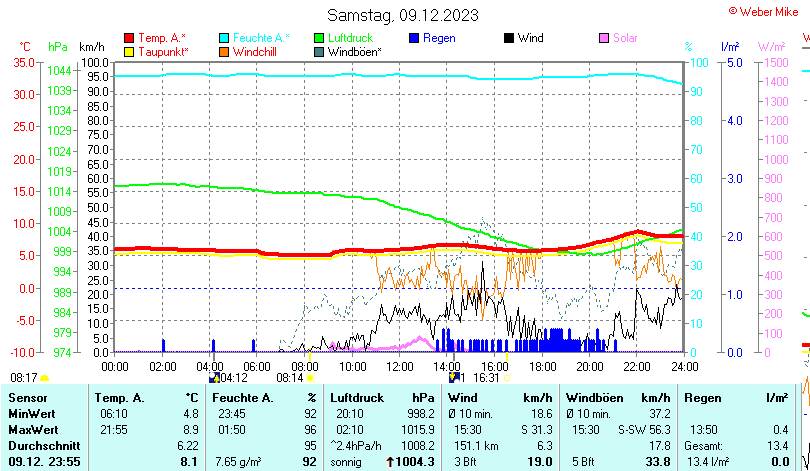The height and width of the screenshot is (471, 810).
Task: Click the black Wind legend square
Action: [x=509, y=38]
